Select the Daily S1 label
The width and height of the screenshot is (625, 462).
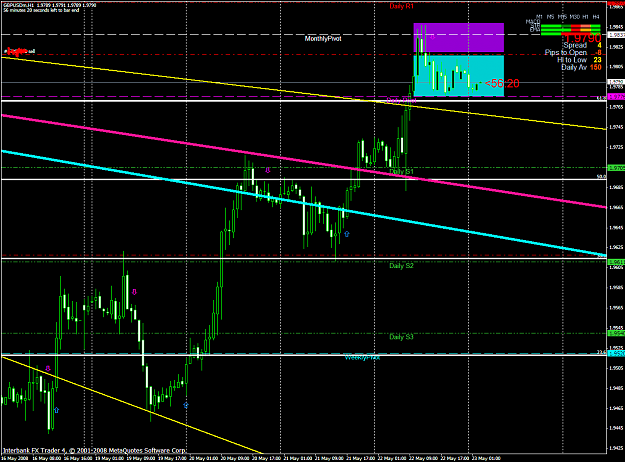click(401, 171)
